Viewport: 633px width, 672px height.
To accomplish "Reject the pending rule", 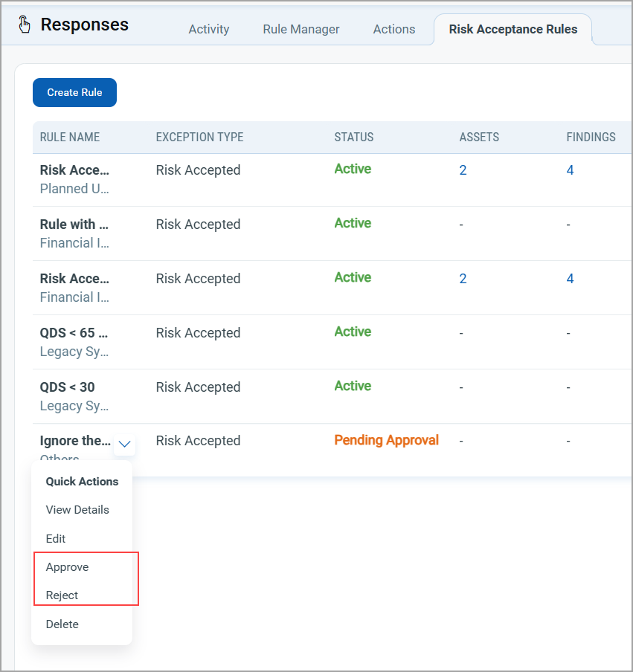I will tap(62, 595).
